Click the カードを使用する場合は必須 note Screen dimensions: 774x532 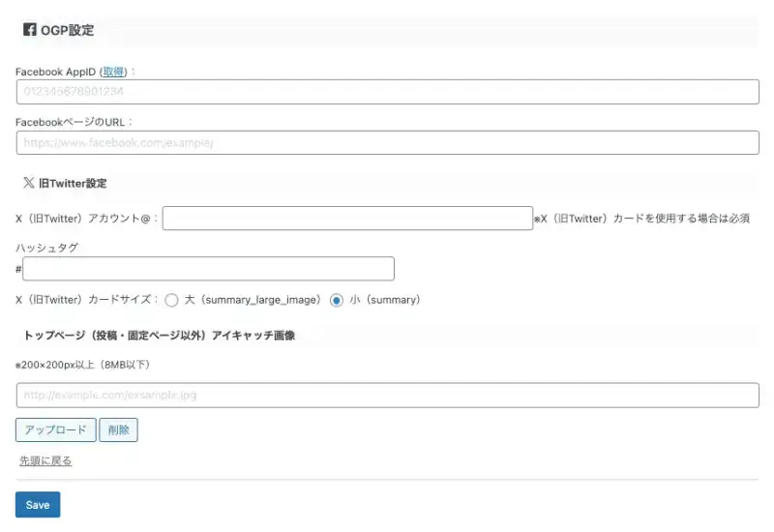pos(641,219)
